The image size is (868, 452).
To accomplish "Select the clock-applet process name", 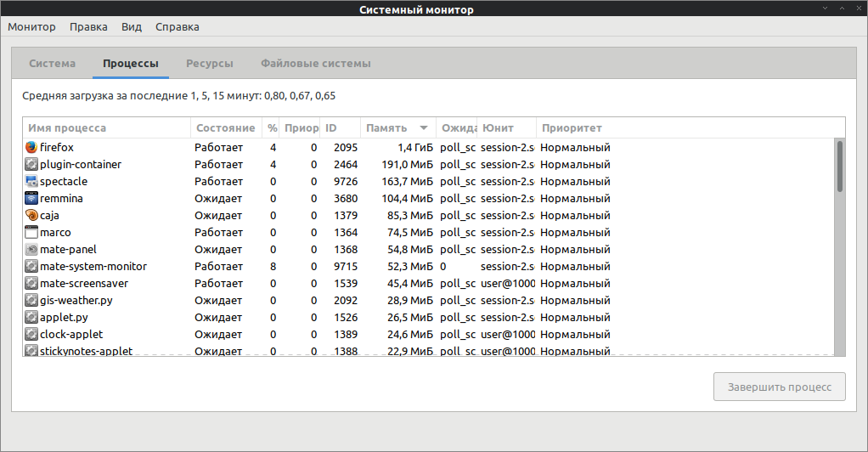I will tap(71, 334).
